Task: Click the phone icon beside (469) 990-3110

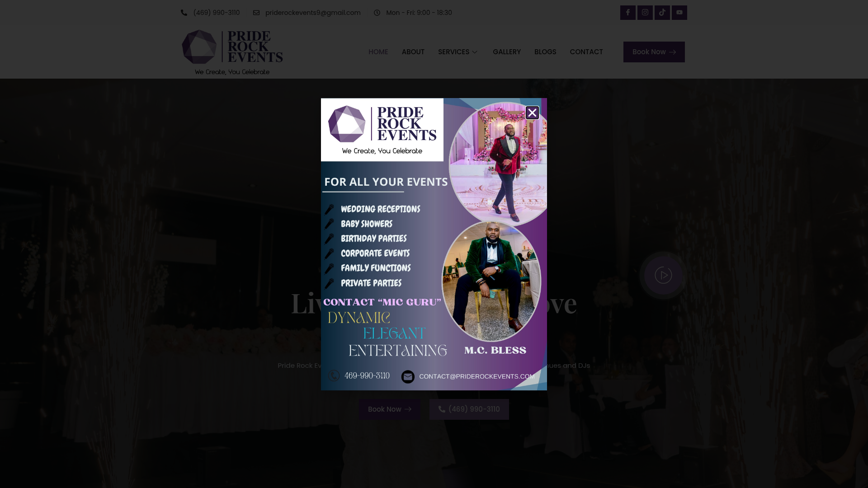Action: click(x=184, y=13)
